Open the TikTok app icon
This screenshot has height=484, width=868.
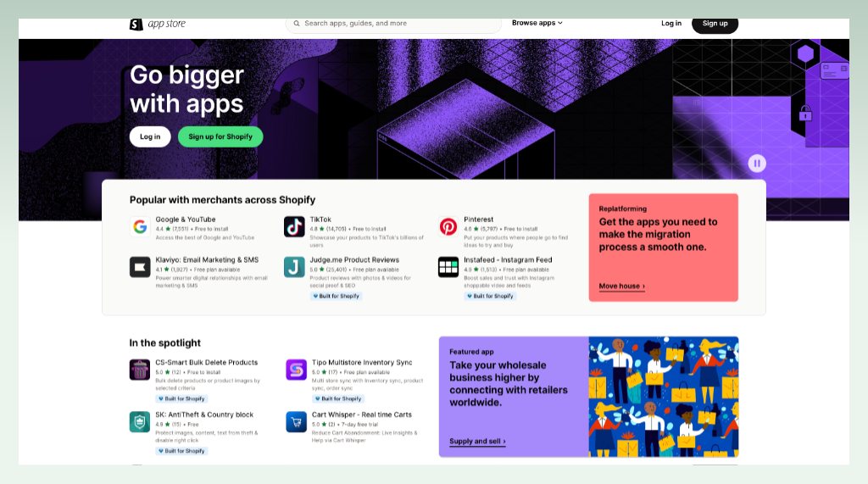tap(294, 226)
